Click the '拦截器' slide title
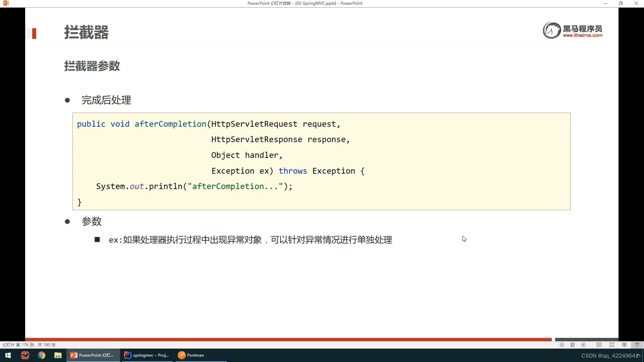Screen dimensions: 644x362 point(86,33)
